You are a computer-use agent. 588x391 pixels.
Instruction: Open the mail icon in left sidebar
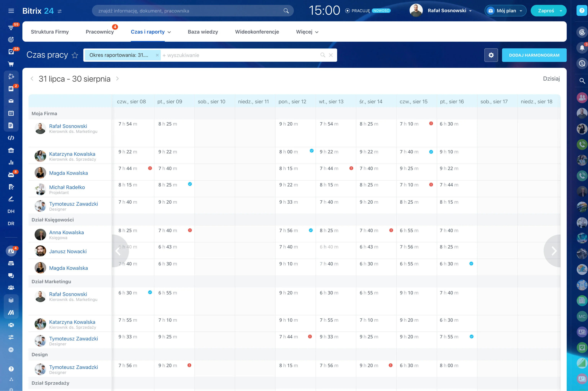[11, 101]
